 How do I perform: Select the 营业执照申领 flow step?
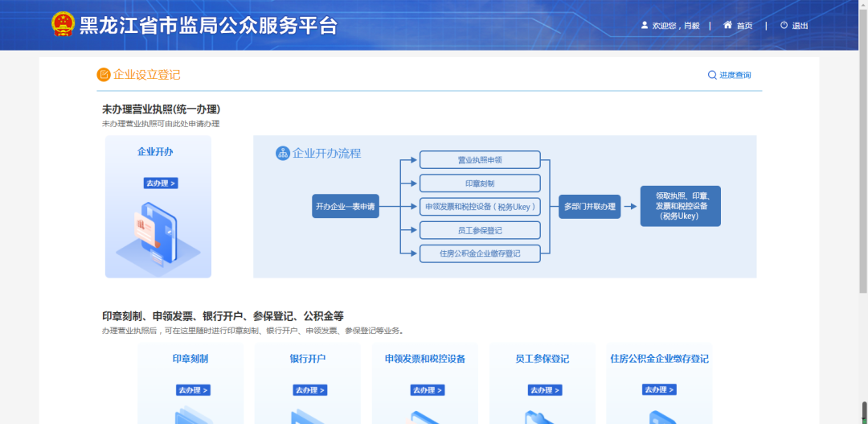point(480,159)
